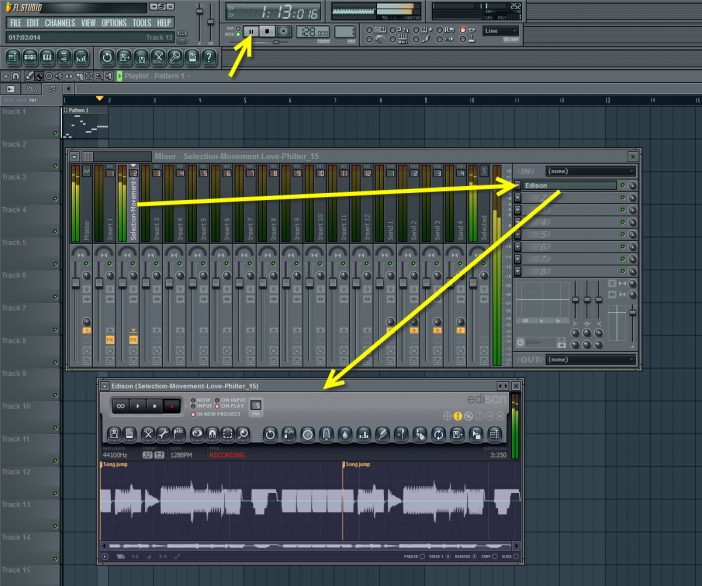Open the mixer IN (none) dropdown
The image size is (702, 586).
pos(590,171)
